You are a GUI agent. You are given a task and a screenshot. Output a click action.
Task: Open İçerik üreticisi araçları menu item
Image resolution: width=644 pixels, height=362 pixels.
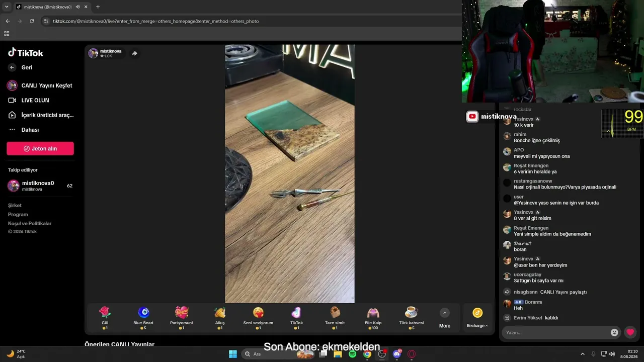pos(41,115)
